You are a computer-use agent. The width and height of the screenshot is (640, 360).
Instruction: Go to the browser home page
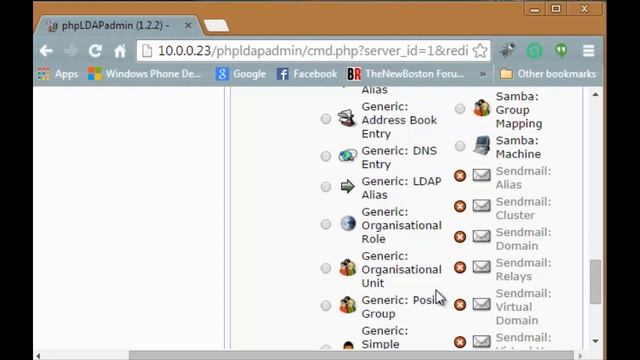click(x=120, y=51)
